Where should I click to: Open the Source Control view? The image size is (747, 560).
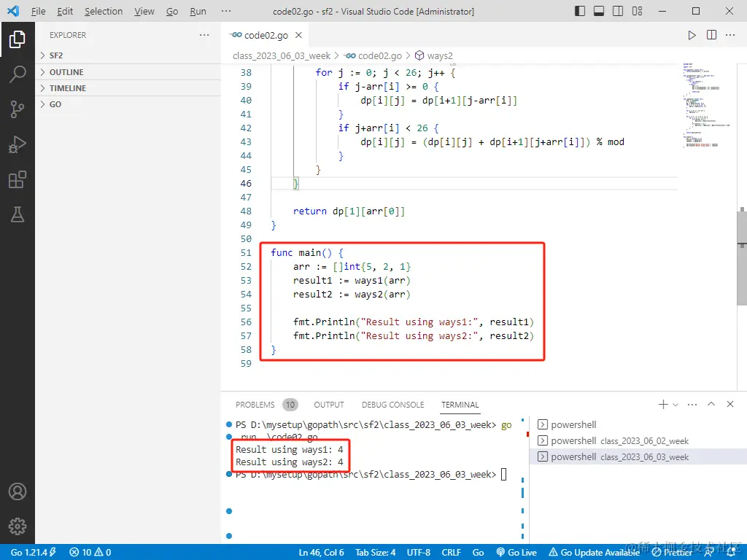18,109
